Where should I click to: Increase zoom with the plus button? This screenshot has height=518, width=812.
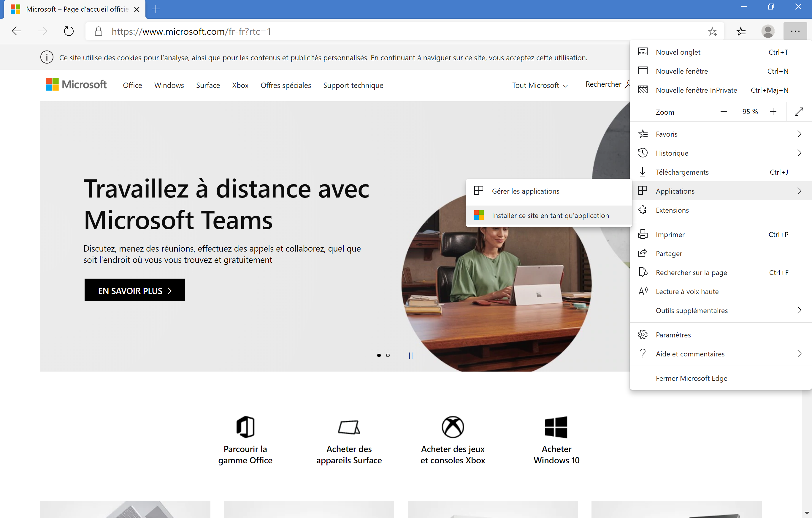(773, 112)
